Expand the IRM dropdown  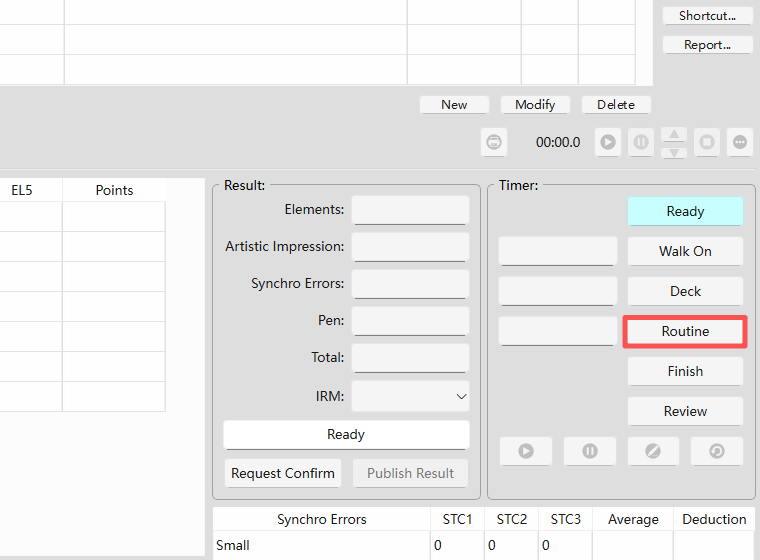(x=411, y=396)
